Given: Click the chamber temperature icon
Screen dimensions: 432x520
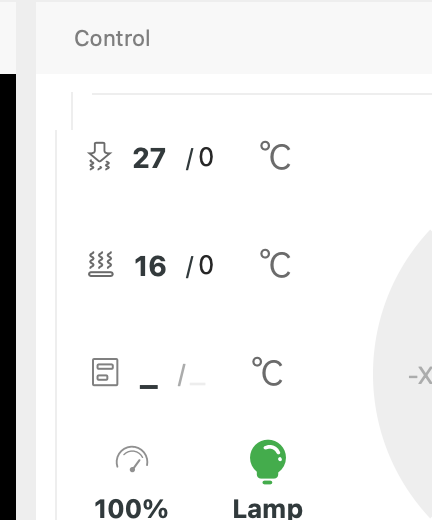Looking at the screenshot, I should 105,372.
